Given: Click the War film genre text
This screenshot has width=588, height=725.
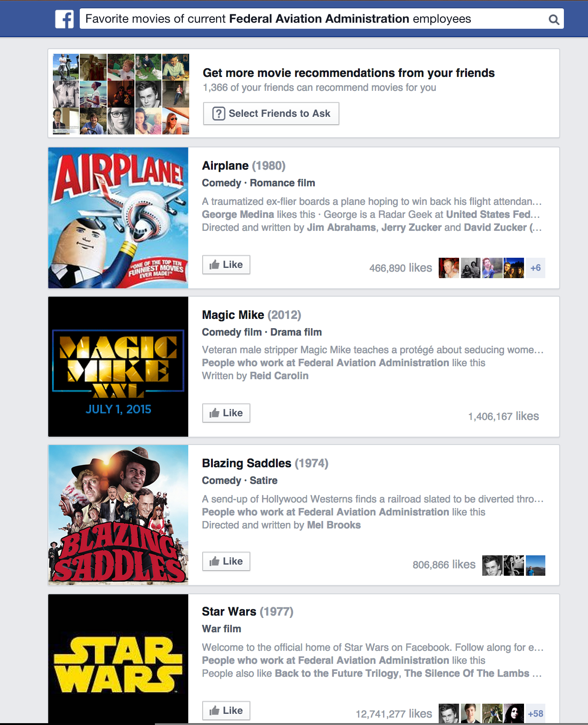Looking at the screenshot, I should [222, 629].
